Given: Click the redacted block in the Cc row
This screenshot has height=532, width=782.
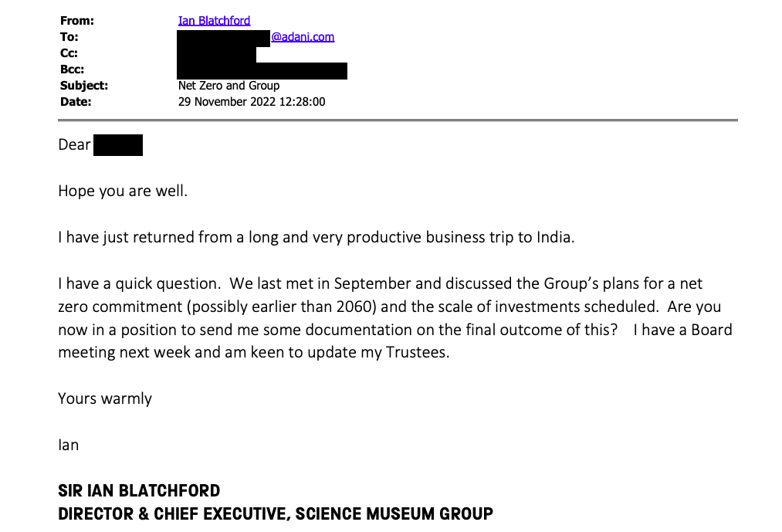Looking at the screenshot, I should pos(217,54).
